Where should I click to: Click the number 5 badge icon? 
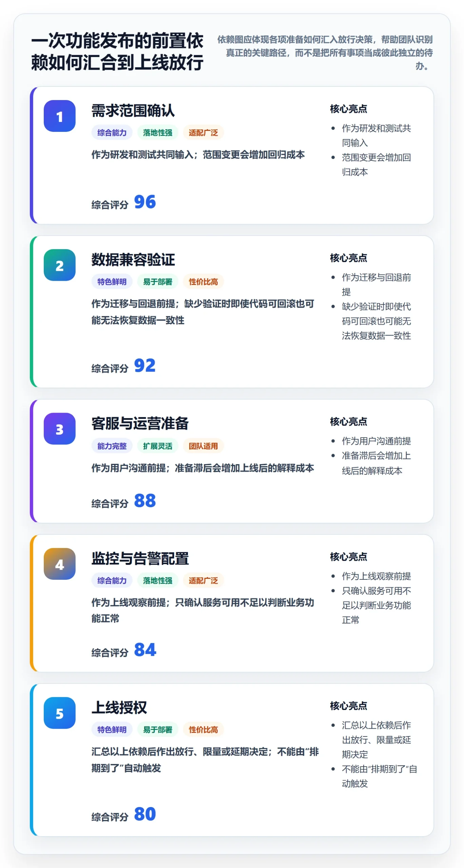pyautogui.click(x=60, y=713)
